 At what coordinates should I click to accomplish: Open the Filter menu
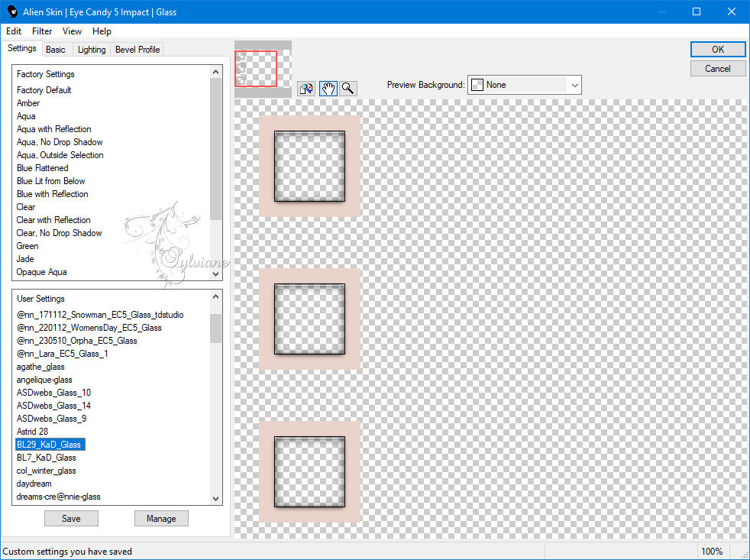(x=42, y=31)
